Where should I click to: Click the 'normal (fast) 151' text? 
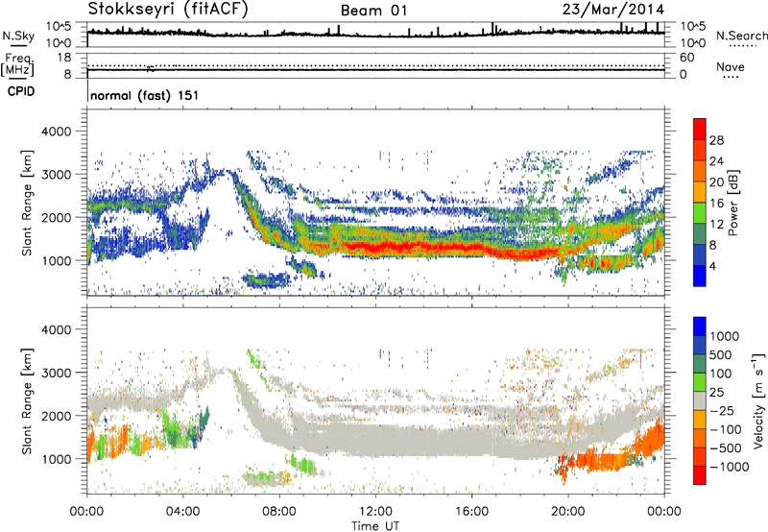145,95
